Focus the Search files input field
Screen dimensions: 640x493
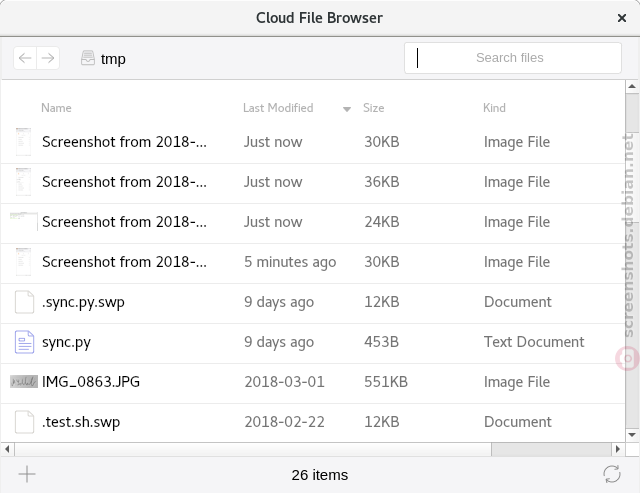point(513,58)
